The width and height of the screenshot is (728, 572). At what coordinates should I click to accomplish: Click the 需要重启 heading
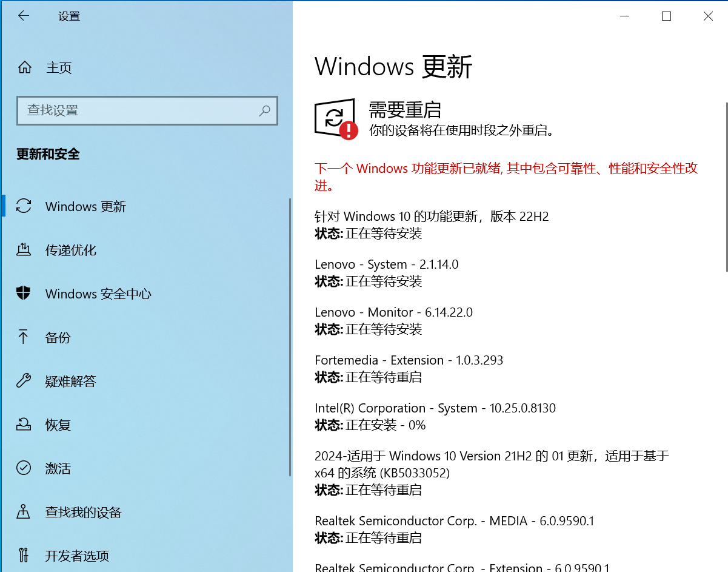point(405,110)
